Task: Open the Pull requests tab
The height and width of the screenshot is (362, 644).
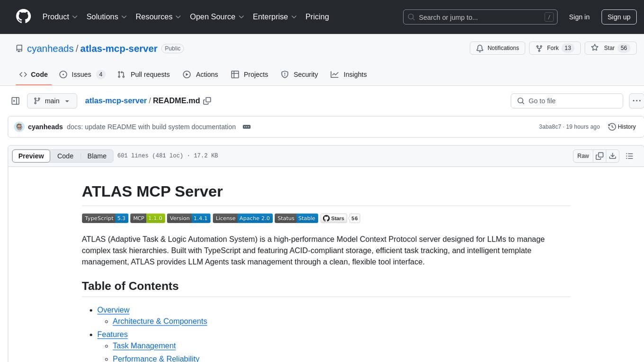Action: tap(143, 74)
